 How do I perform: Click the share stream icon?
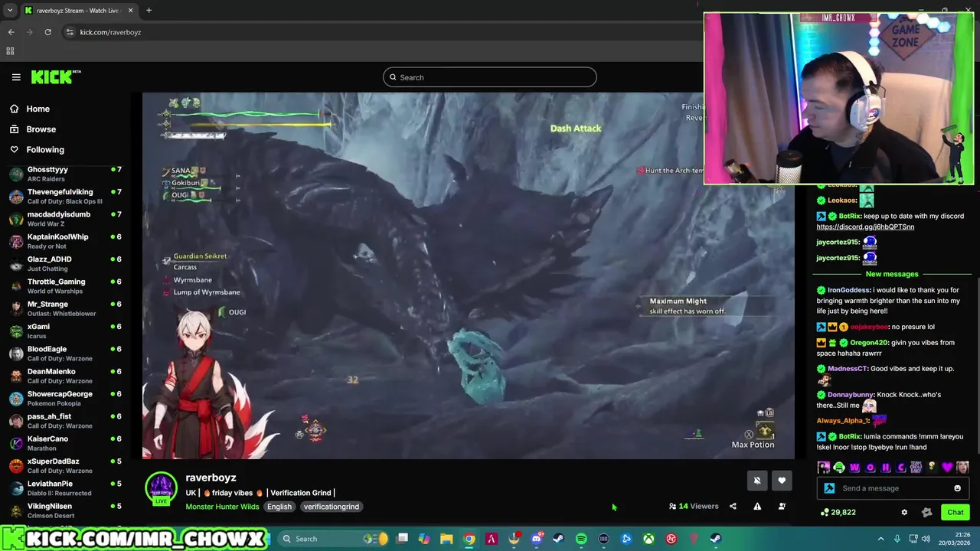pyautogui.click(x=733, y=506)
